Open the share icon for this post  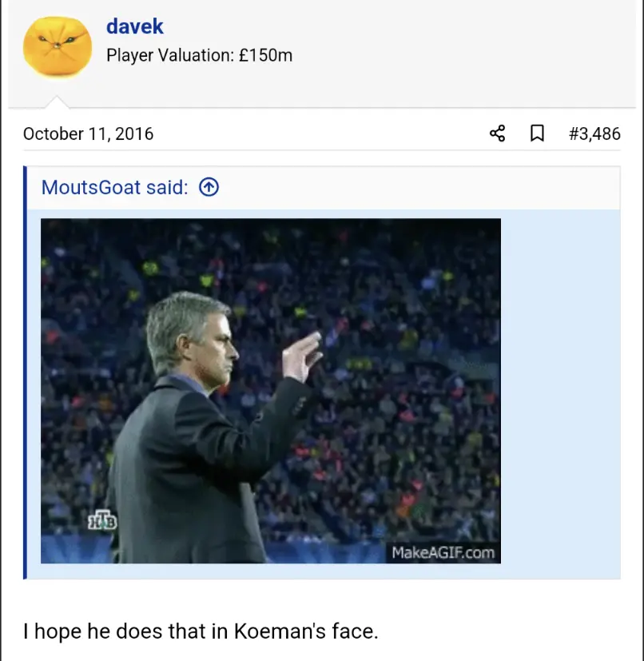pyautogui.click(x=497, y=133)
